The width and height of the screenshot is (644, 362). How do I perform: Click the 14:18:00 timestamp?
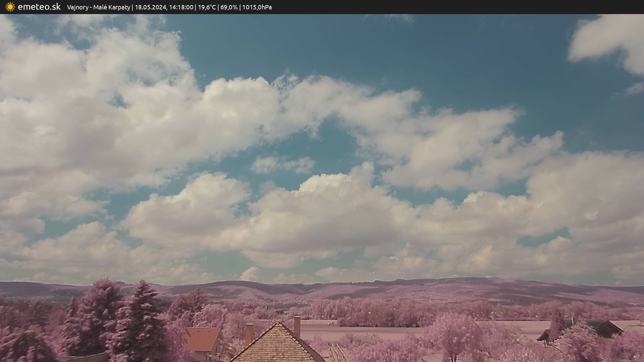181,7
